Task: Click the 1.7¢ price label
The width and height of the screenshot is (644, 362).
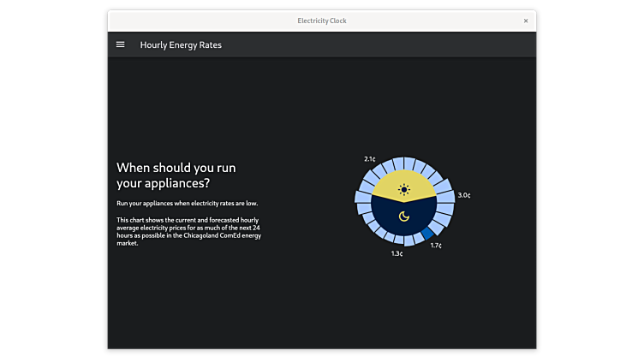Action: pos(435,246)
